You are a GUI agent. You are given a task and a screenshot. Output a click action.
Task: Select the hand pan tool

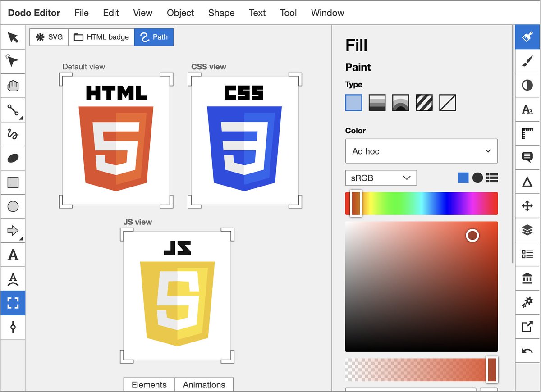click(x=13, y=86)
